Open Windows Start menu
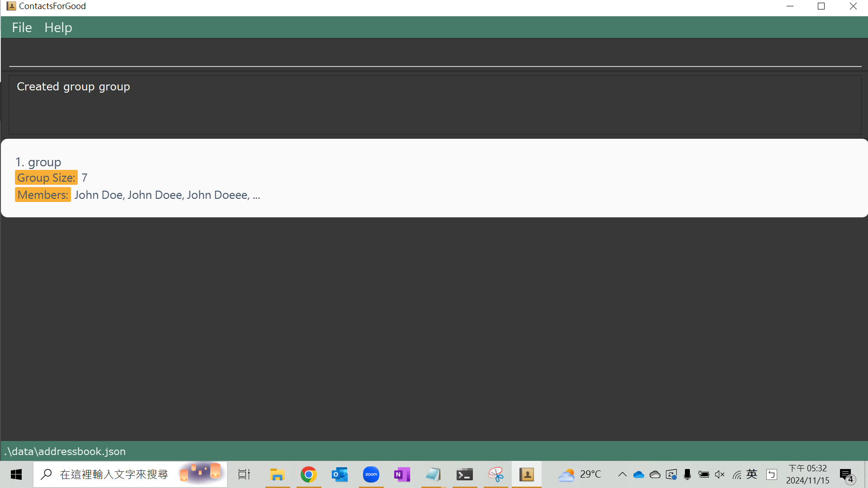This screenshot has height=488, width=868. tap(16, 474)
